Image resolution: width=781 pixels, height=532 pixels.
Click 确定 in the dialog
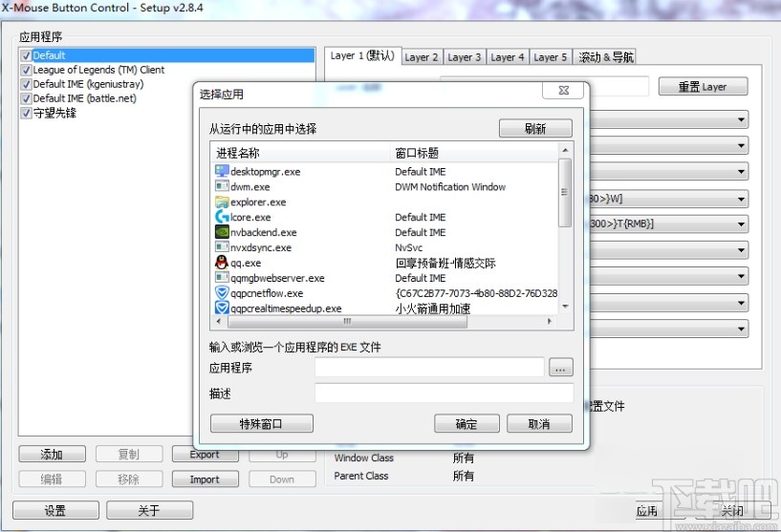coord(466,423)
